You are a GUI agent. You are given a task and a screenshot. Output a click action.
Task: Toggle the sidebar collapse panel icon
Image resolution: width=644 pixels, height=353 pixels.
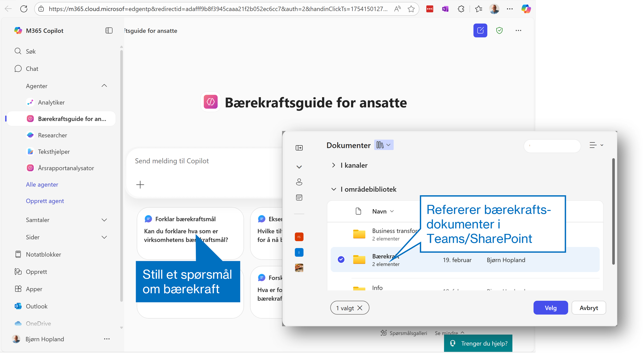[109, 31]
